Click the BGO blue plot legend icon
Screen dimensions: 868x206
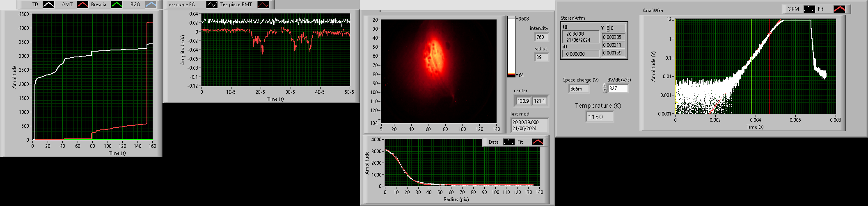[151, 5]
